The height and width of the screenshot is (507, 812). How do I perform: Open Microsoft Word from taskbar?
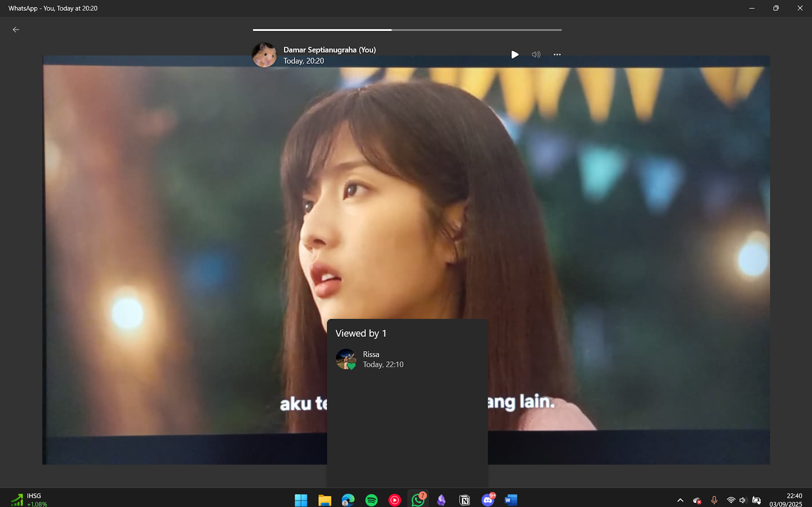click(x=511, y=500)
